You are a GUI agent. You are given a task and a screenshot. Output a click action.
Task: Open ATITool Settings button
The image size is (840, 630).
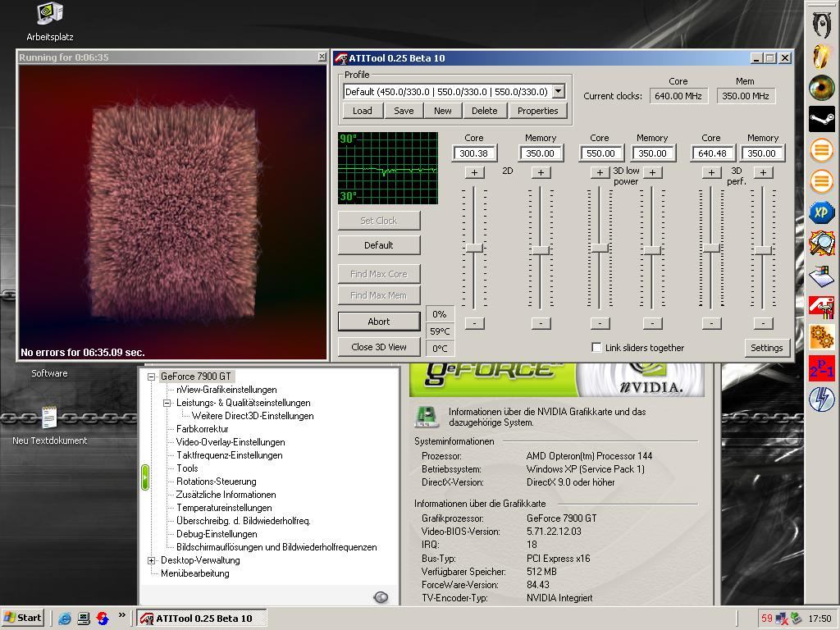click(x=767, y=348)
